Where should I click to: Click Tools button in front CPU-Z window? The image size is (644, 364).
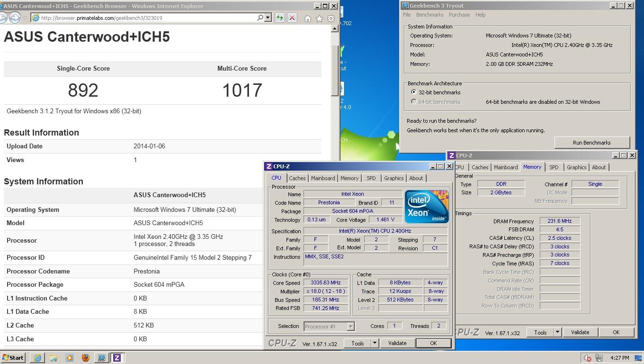[x=358, y=343]
